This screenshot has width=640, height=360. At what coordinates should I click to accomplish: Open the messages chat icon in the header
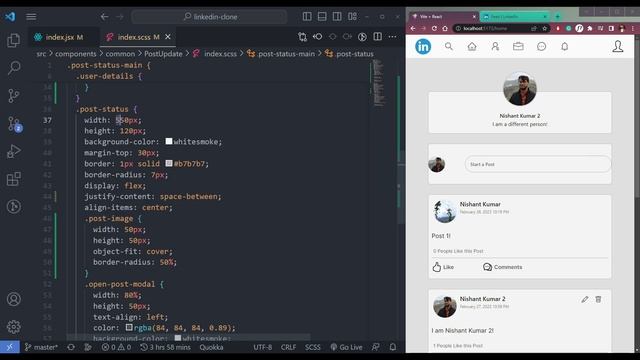click(542, 47)
